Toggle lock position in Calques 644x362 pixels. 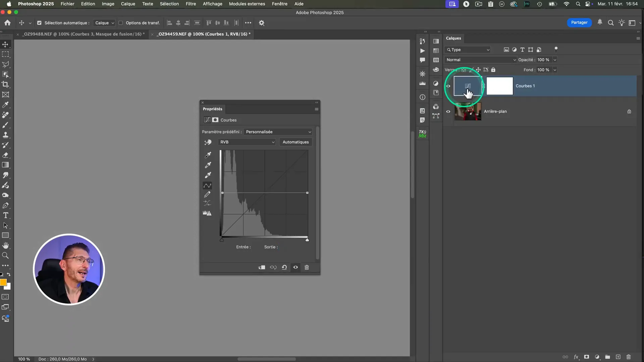click(478, 70)
